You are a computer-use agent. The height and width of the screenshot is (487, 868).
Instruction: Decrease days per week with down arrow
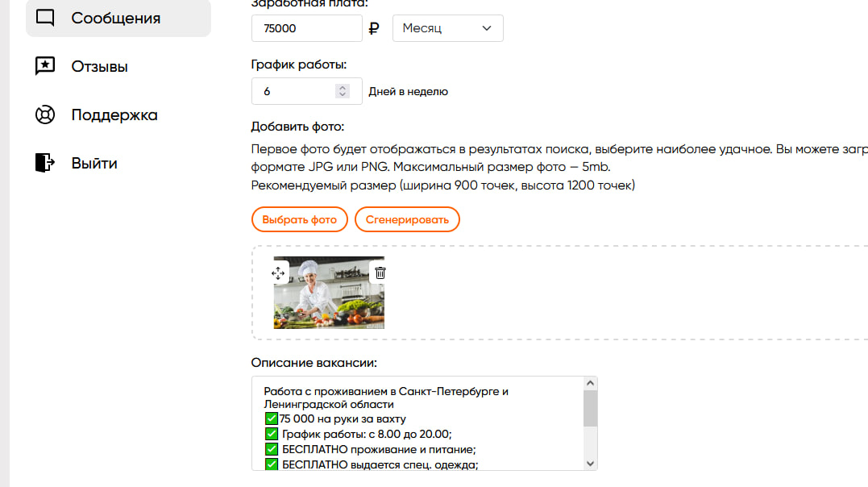coord(343,95)
